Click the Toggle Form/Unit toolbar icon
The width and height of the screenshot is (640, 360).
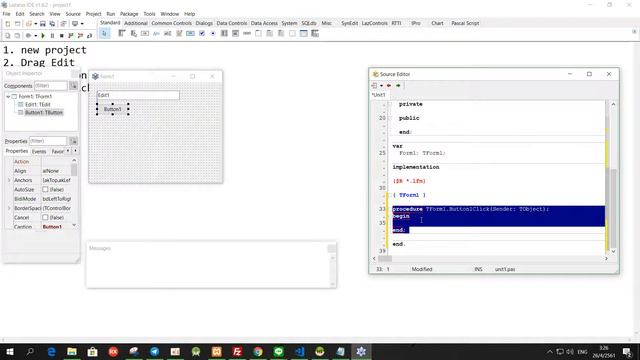pos(64,24)
